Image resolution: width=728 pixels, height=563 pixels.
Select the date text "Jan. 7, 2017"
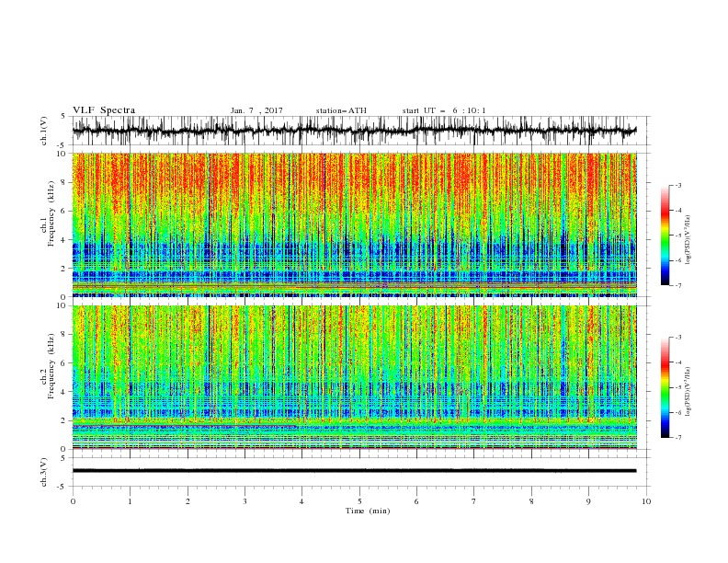click(x=256, y=110)
